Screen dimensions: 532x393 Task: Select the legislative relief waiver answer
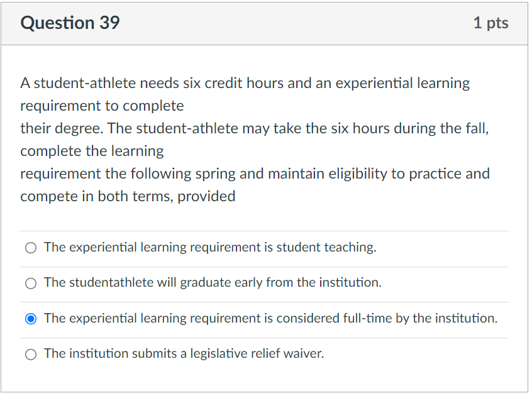click(x=31, y=353)
